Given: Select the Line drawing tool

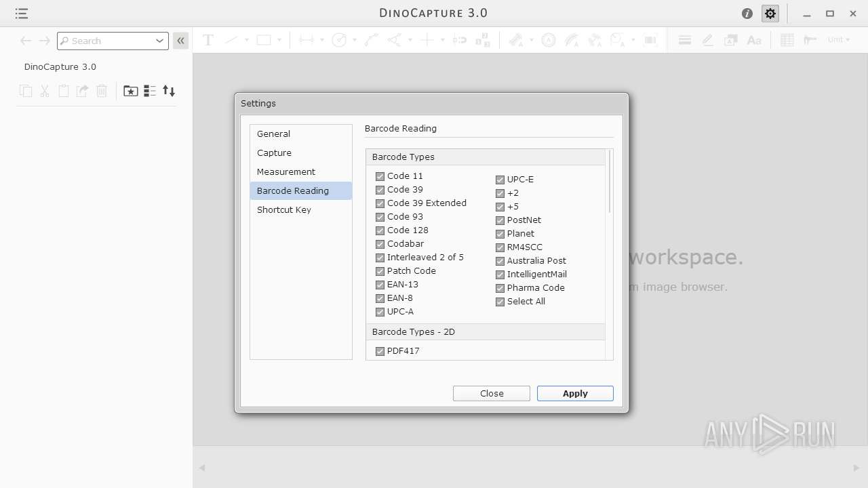Looking at the screenshot, I should (231, 40).
